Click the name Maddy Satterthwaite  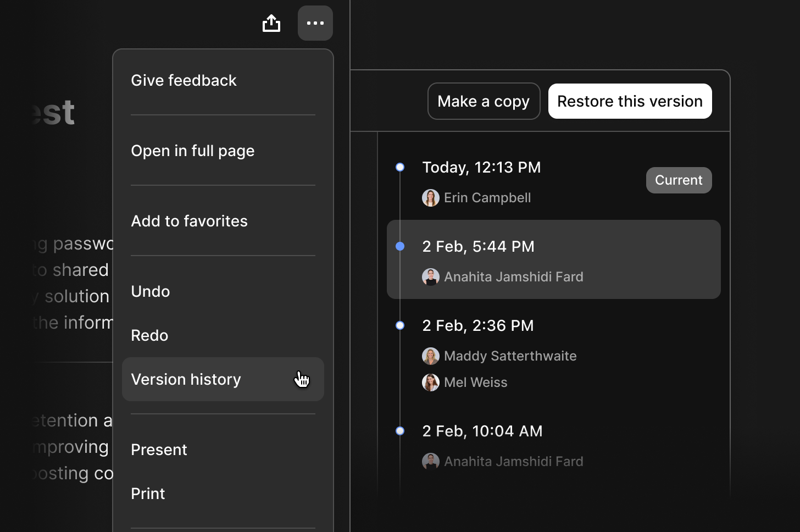pos(510,356)
